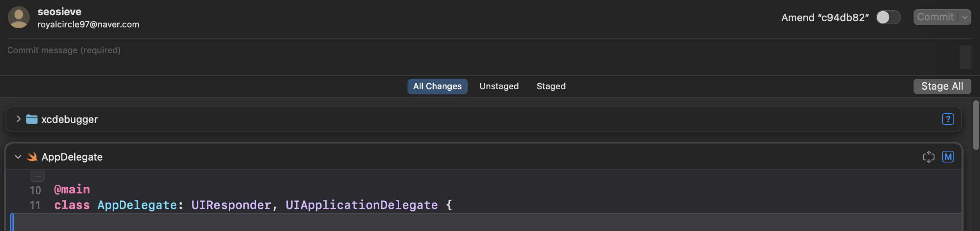The image size is (980, 231).
Task: Click the Commit message input field
Action: 483,57
